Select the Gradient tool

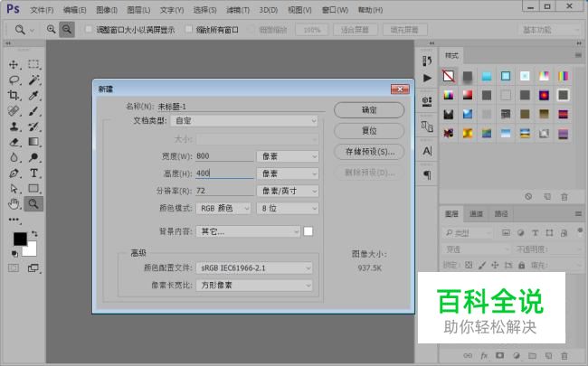[33, 142]
